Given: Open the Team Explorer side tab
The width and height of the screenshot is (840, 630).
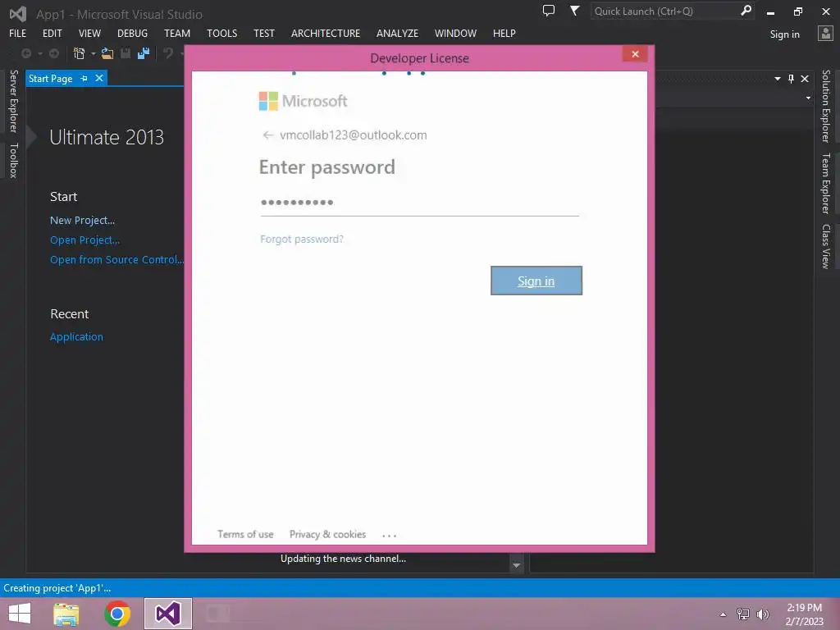Looking at the screenshot, I should (x=826, y=183).
